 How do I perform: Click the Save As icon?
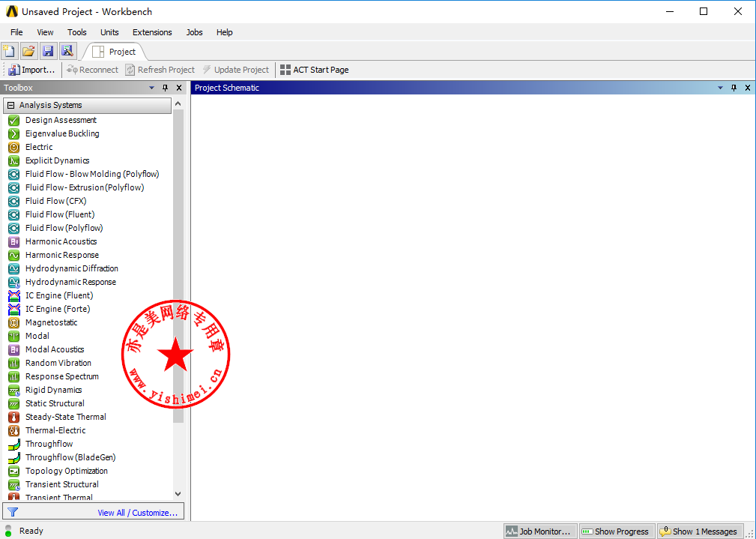pyautogui.click(x=67, y=51)
